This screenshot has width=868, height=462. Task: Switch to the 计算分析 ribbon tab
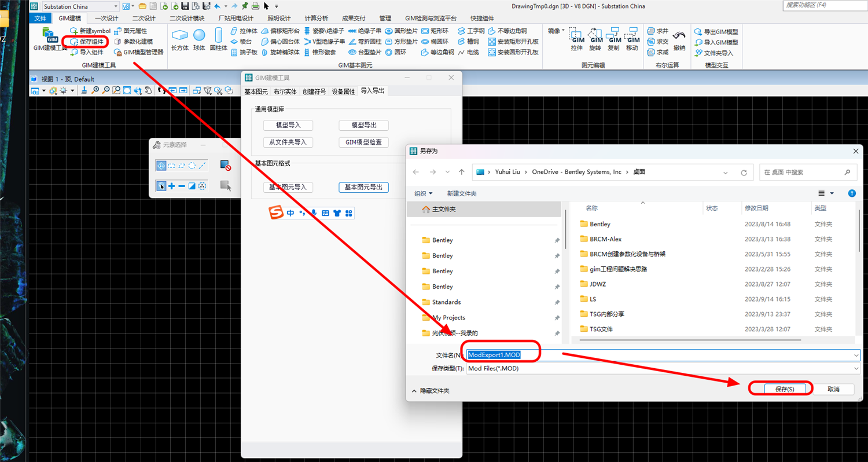(x=316, y=18)
